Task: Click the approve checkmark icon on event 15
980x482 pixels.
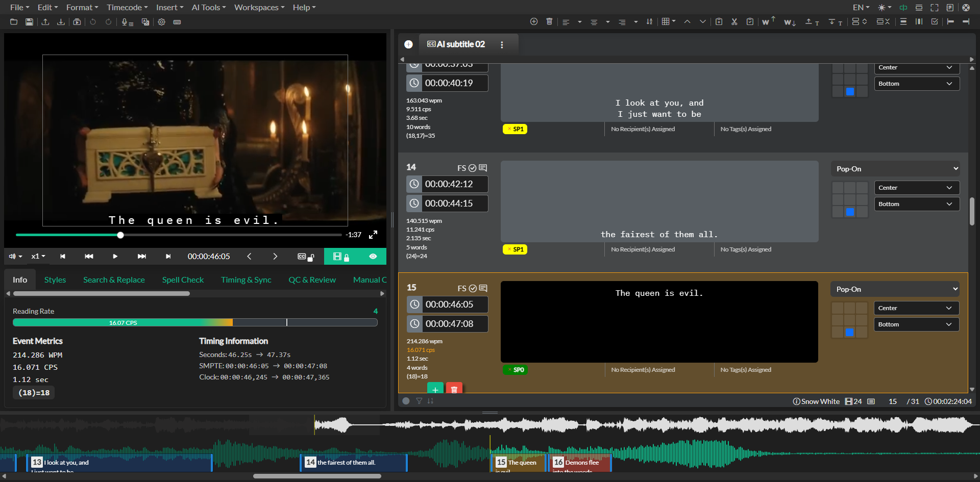Action: click(x=473, y=288)
